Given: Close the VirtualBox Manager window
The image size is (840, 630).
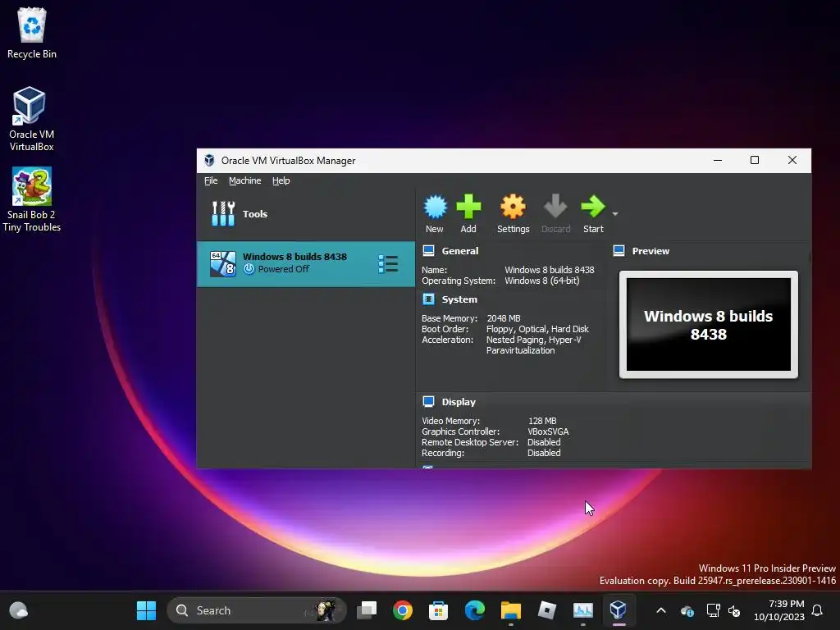Looking at the screenshot, I should tap(792, 160).
